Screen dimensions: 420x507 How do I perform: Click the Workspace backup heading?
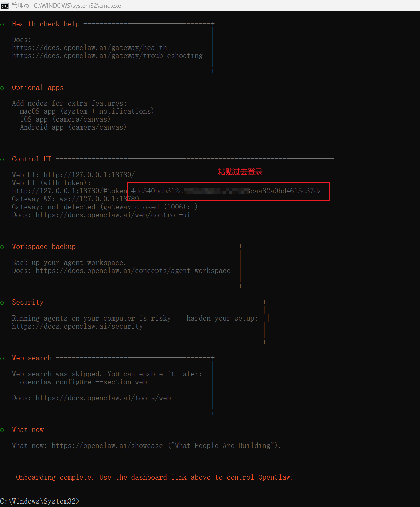pyautogui.click(x=44, y=247)
